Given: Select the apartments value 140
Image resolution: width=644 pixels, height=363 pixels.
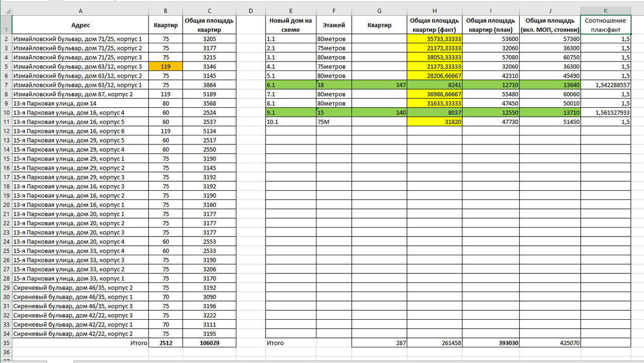Looking at the screenshot, I should 379,112.
